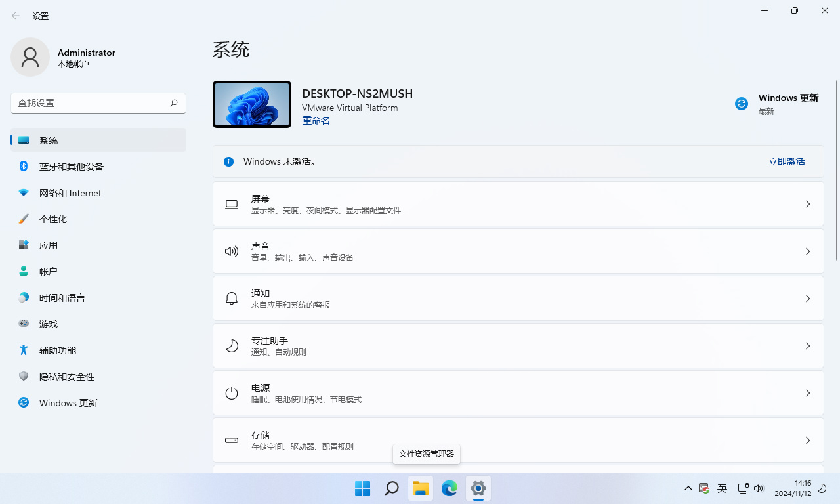The height and width of the screenshot is (504, 840).
Task: Open 声音 settings title text
Action: click(x=261, y=245)
